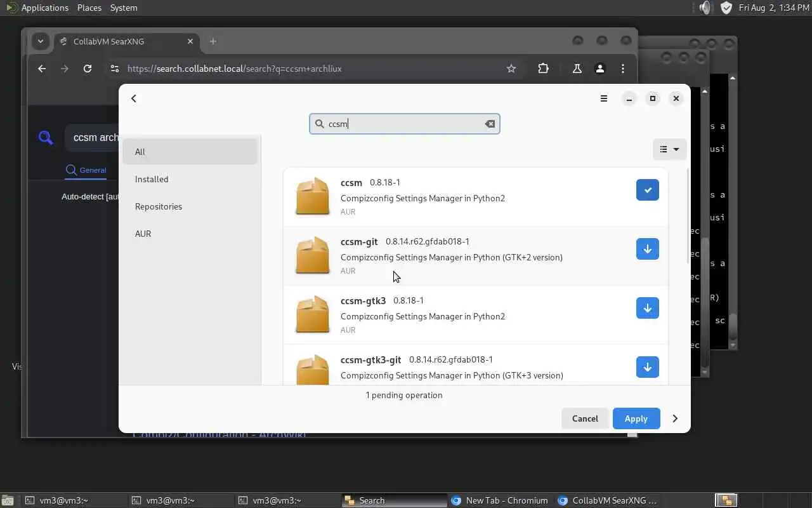Mark ccsm-gtk3 for installation
This screenshot has height=508, width=812.
coord(648,308)
